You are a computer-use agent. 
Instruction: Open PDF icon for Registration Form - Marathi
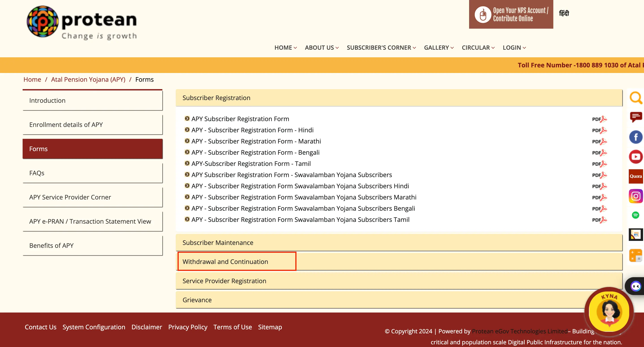point(599,141)
